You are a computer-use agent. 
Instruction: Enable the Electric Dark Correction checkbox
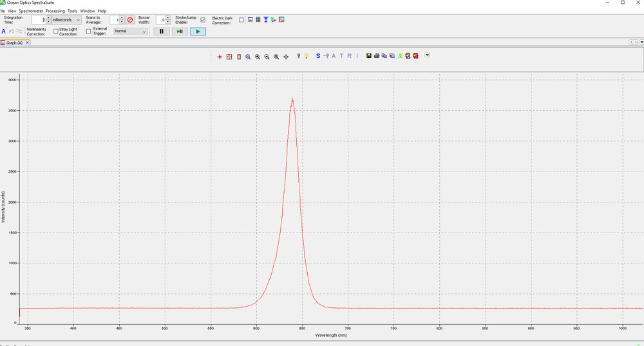tap(241, 20)
